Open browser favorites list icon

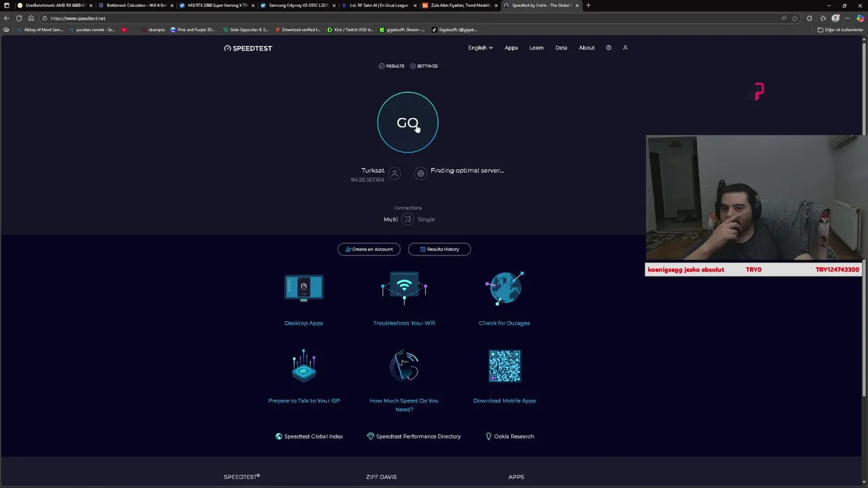(823, 18)
